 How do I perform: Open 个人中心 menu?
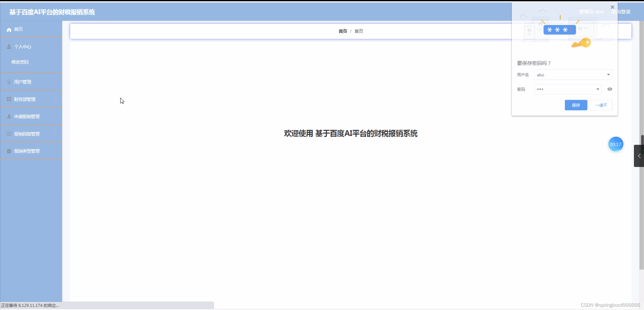tap(31, 47)
